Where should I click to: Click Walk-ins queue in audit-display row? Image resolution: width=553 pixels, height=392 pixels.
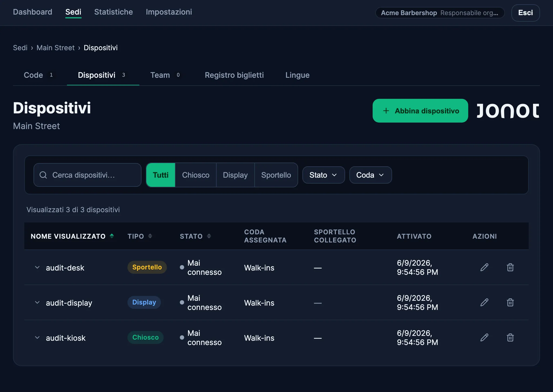coord(259,303)
